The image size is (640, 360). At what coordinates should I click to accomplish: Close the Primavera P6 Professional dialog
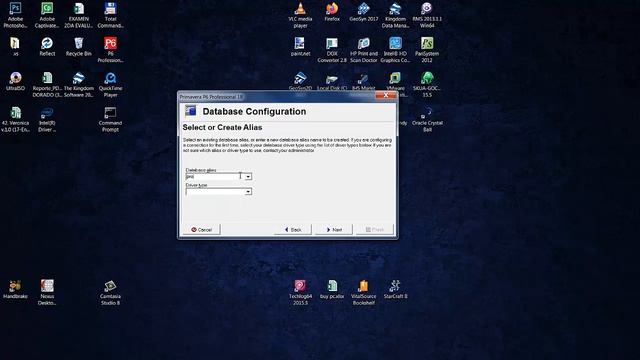point(386,96)
